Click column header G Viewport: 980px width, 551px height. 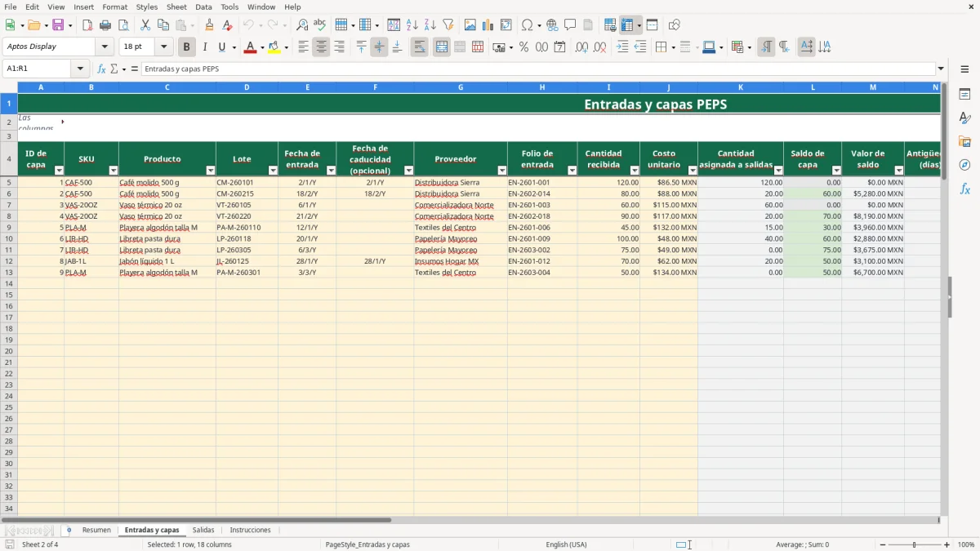click(x=461, y=87)
